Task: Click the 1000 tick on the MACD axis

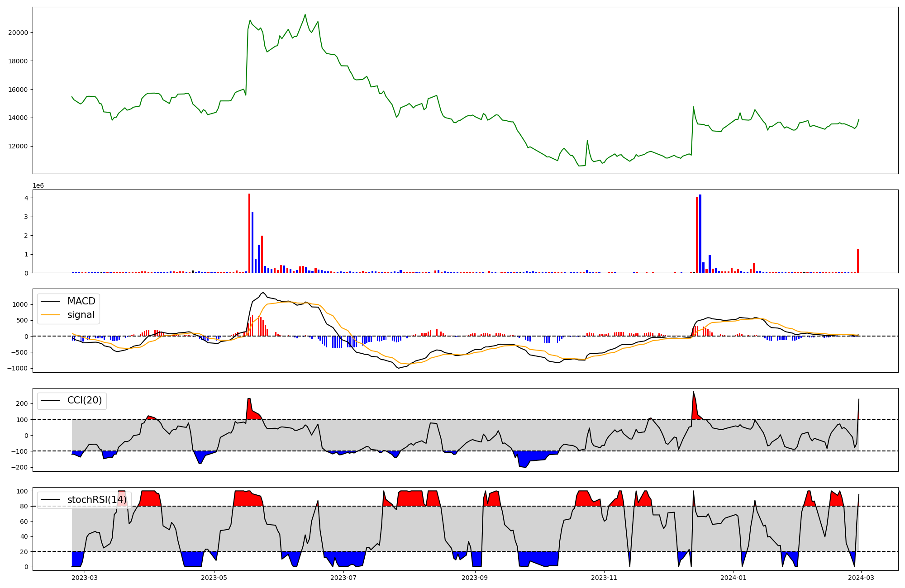Action: [x=21, y=304]
